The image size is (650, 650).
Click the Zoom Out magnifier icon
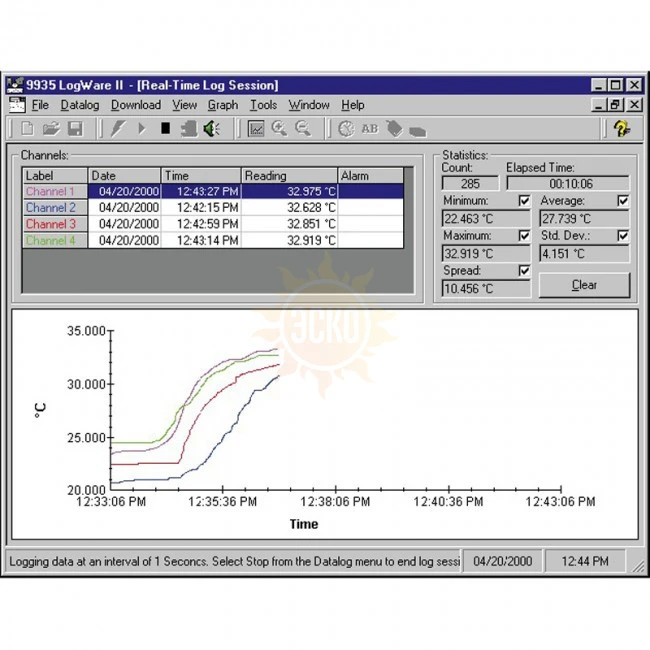click(x=303, y=128)
